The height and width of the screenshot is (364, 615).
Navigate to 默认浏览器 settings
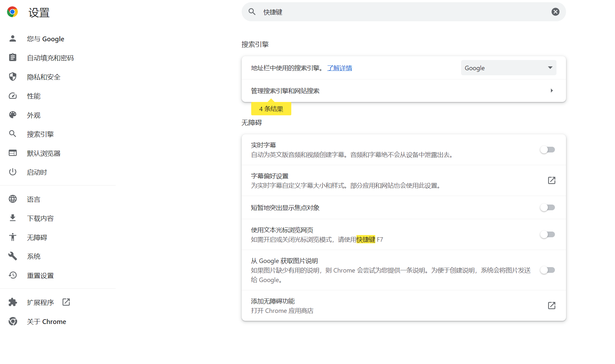click(44, 153)
